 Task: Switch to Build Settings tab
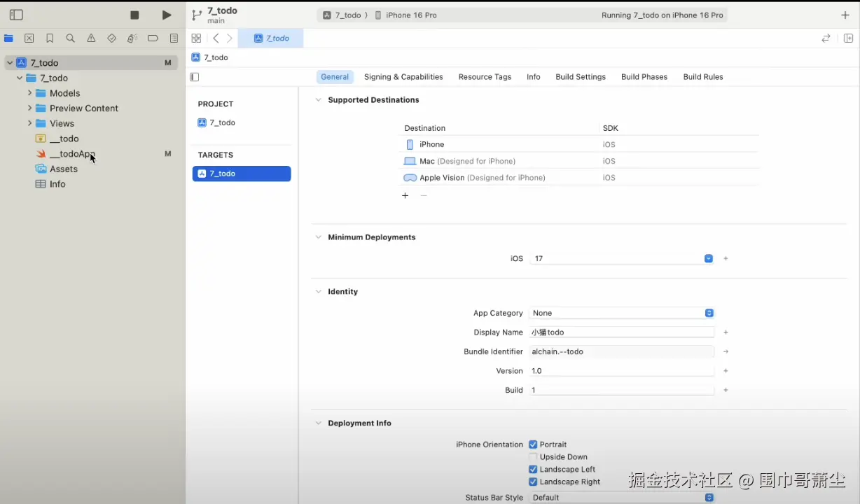581,77
